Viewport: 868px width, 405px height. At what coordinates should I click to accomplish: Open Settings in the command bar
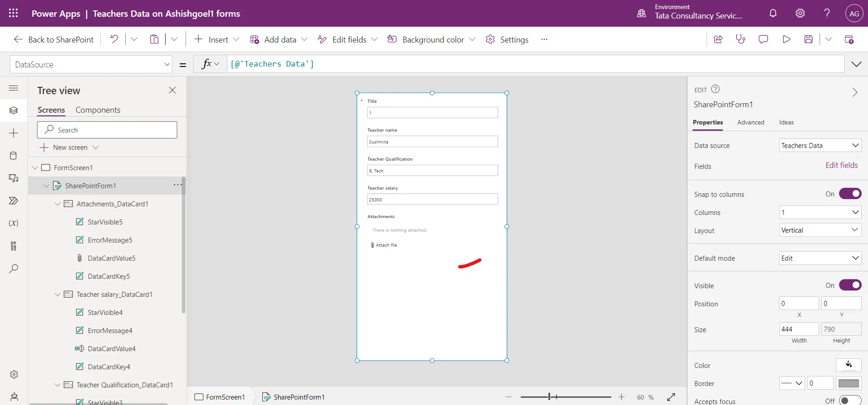pos(507,39)
